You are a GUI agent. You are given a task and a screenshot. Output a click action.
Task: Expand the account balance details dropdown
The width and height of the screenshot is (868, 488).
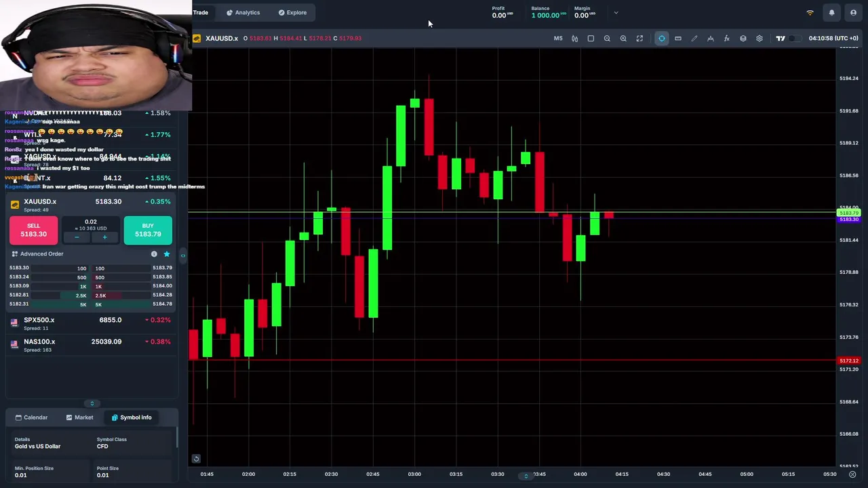616,13
